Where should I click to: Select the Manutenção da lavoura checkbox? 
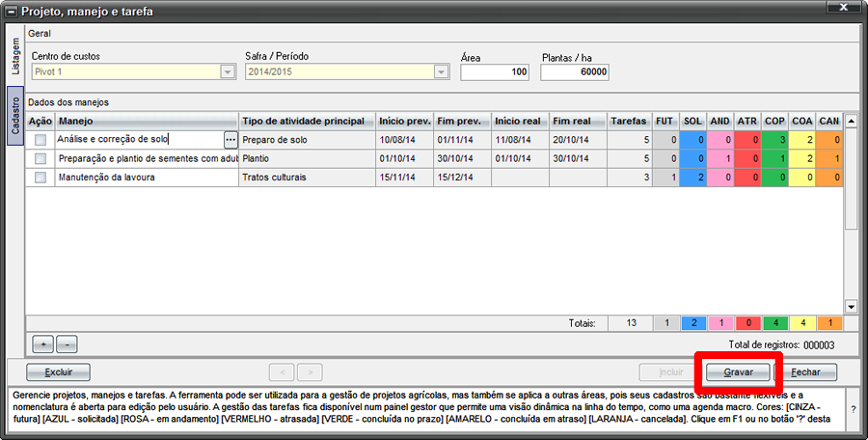[40, 178]
